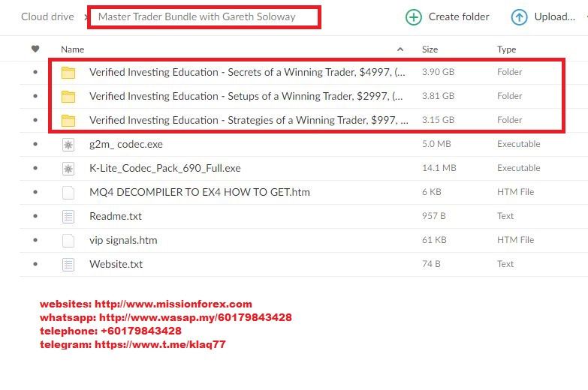Toggle favorite dot for vip signals.htm

point(35,240)
